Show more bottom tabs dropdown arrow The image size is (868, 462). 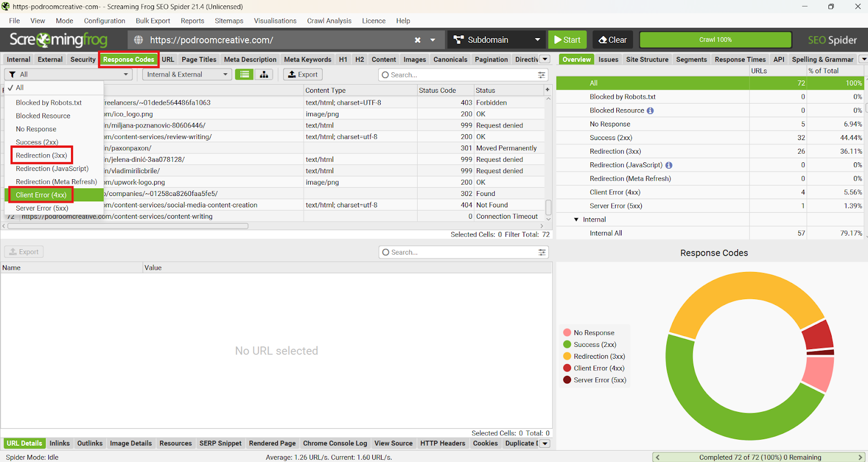[x=545, y=444]
